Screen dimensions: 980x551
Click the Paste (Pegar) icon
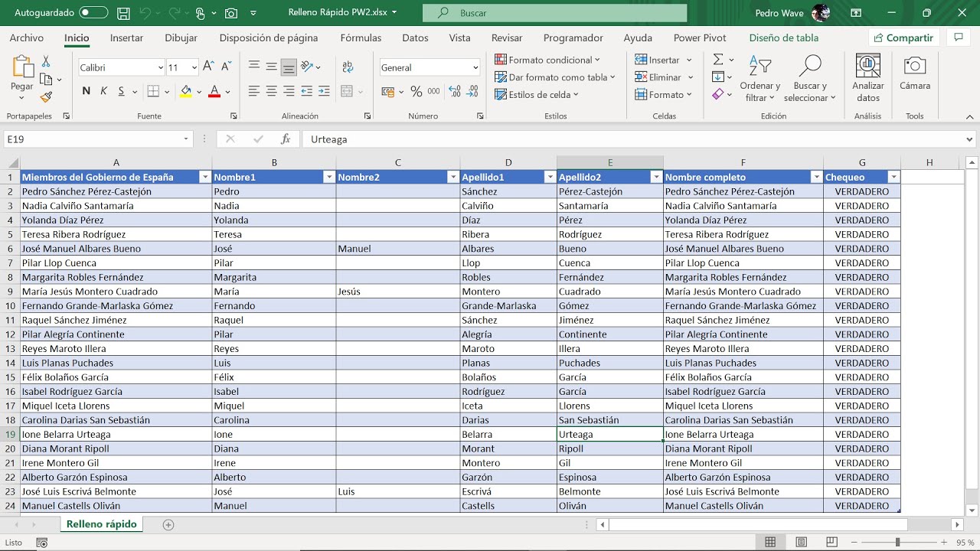22,67
